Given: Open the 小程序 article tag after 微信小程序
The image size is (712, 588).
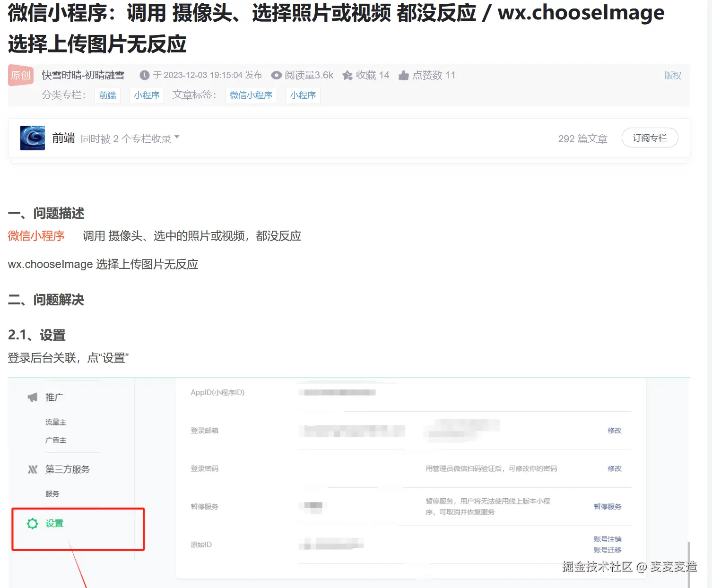Looking at the screenshot, I should click(303, 95).
